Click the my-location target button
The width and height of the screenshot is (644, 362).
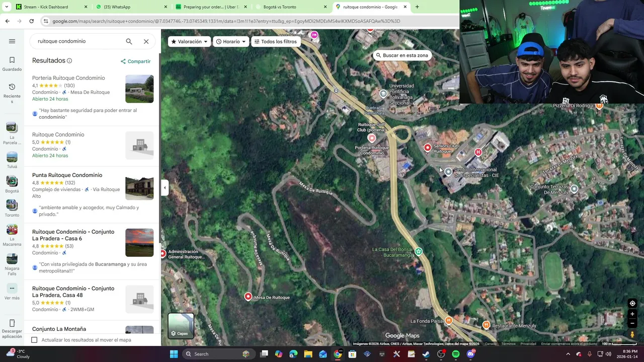coord(632,303)
